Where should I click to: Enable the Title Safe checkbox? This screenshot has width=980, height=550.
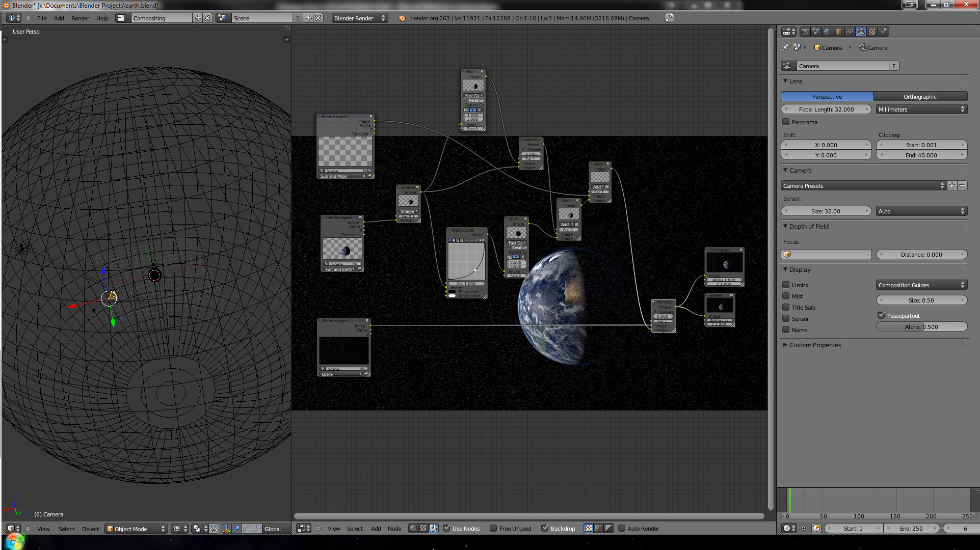pyautogui.click(x=786, y=307)
